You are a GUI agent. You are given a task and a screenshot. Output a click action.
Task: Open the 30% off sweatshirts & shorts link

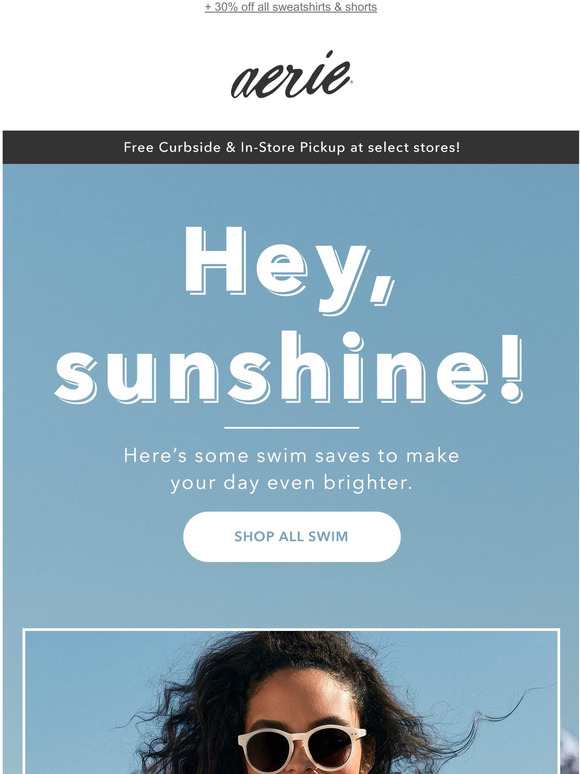(x=291, y=7)
